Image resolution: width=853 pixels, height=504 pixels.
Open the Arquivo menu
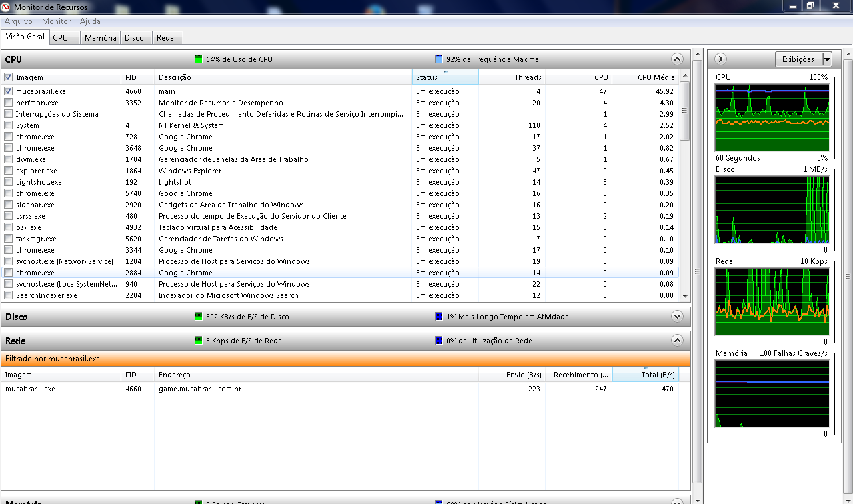point(19,21)
